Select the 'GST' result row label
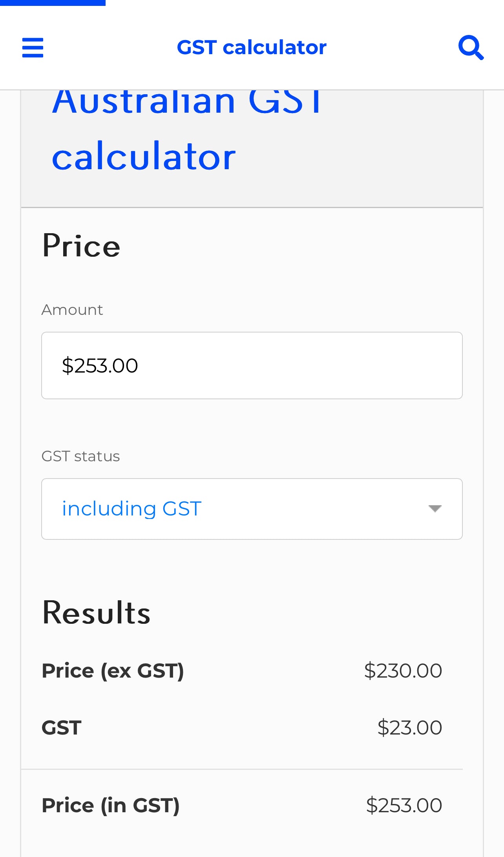 [x=62, y=727]
